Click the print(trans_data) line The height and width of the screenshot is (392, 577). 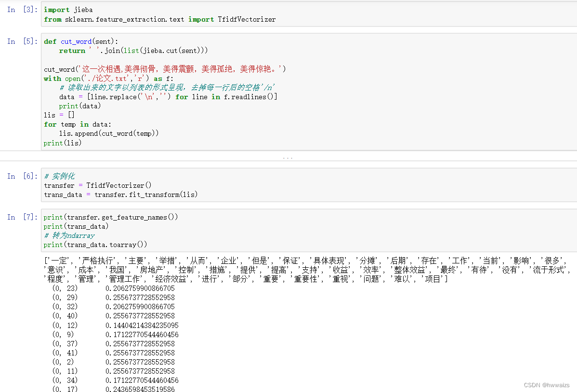coord(76,226)
